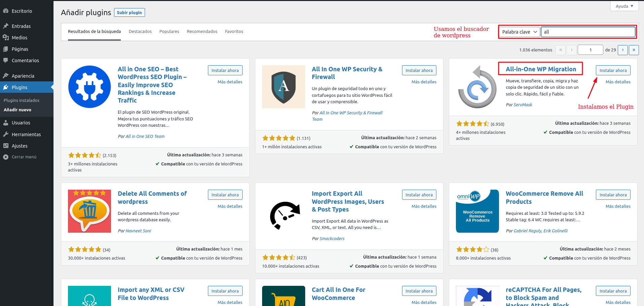Open Más detalles for Cart All In One

tap(424, 302)
